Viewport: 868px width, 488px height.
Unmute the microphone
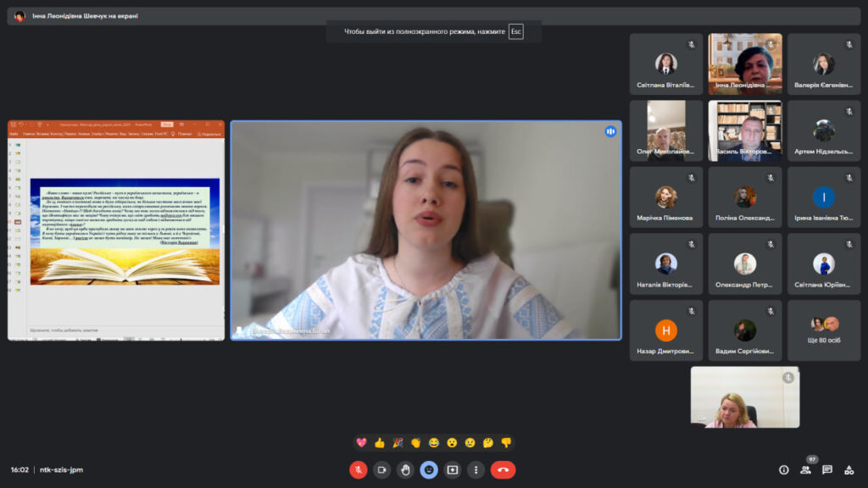coord(359,469)
